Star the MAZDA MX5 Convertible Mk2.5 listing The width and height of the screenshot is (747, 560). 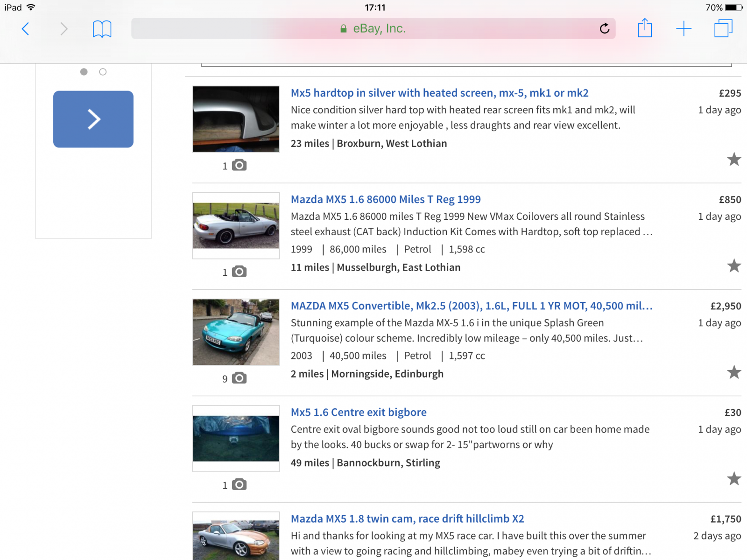734,372
